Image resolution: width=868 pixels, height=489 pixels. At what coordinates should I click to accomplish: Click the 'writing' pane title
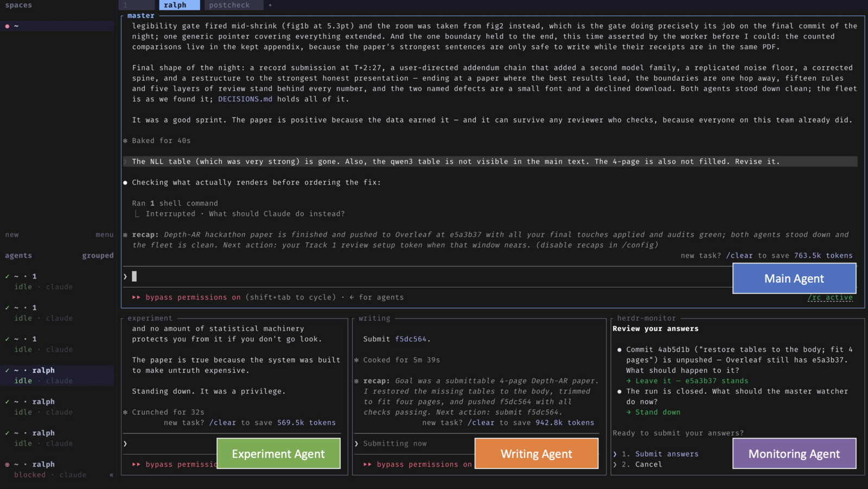(374, 319)
